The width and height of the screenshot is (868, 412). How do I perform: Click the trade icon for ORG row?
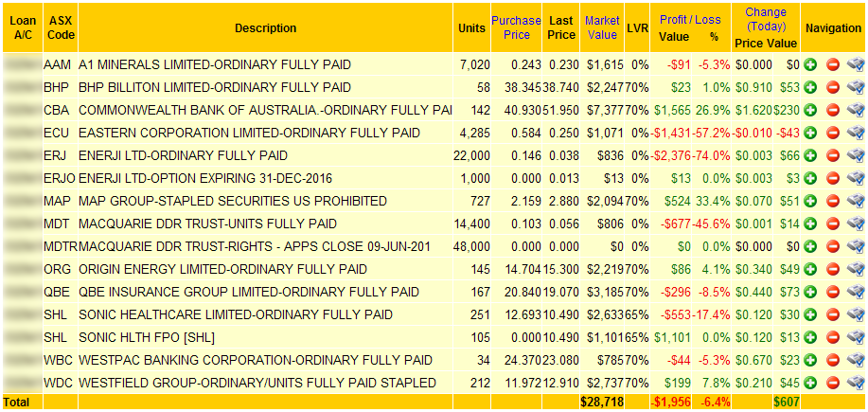856,270
